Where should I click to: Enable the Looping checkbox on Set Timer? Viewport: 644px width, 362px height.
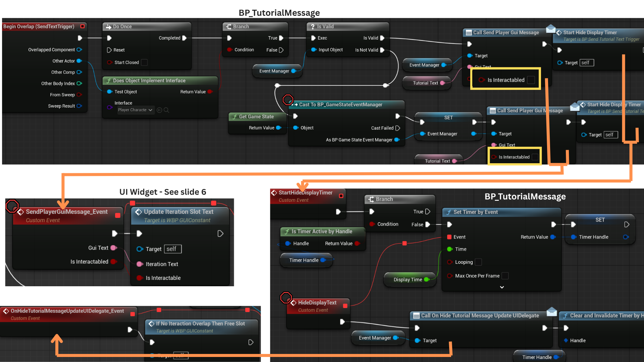pos(479,262)
